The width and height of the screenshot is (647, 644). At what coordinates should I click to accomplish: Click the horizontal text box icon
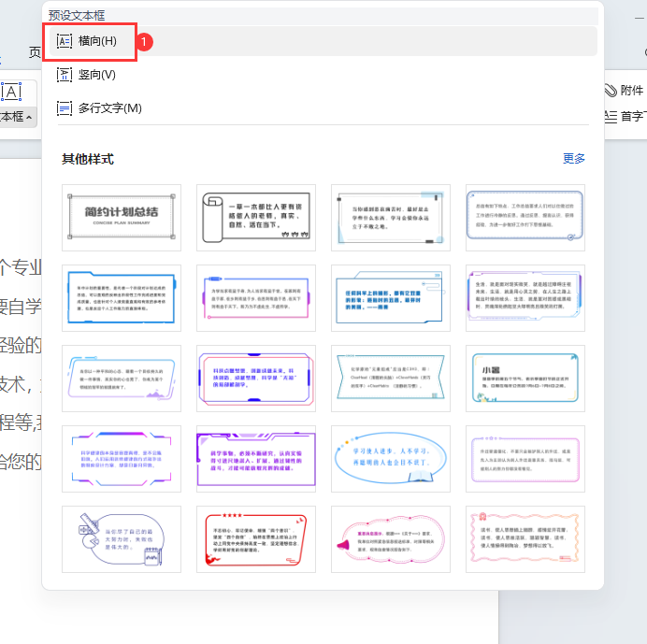pos(65,41)
